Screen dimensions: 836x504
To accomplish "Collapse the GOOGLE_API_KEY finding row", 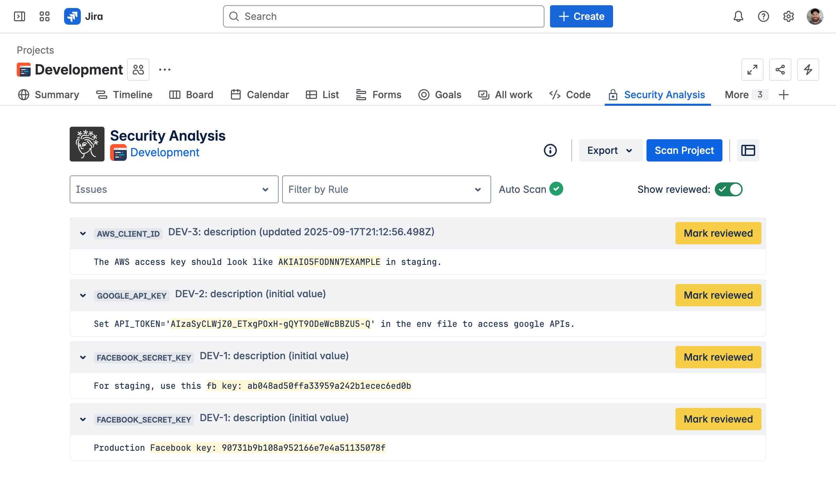I will [83, 295].
